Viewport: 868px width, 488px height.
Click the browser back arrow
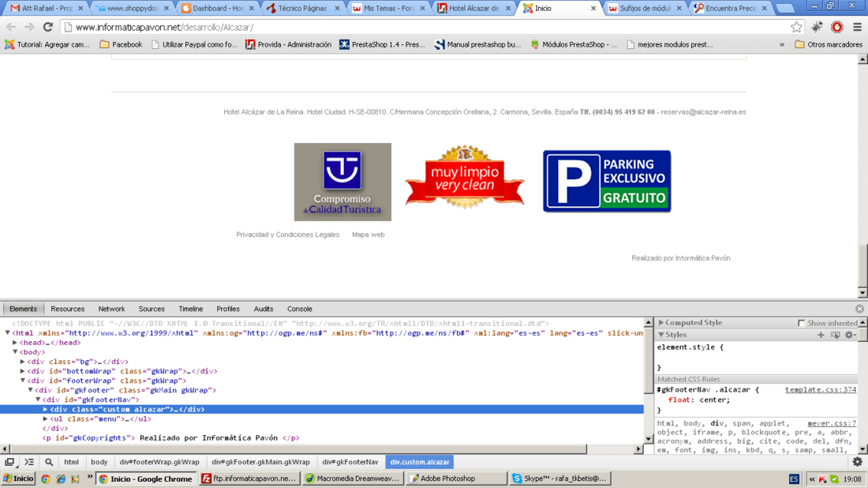11,27
